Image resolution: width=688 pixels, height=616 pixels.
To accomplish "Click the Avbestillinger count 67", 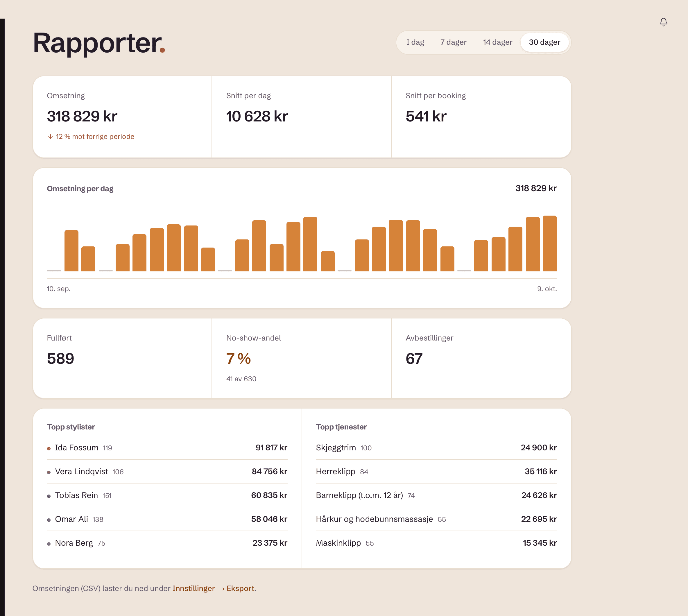I will click(x=414, y=359).
